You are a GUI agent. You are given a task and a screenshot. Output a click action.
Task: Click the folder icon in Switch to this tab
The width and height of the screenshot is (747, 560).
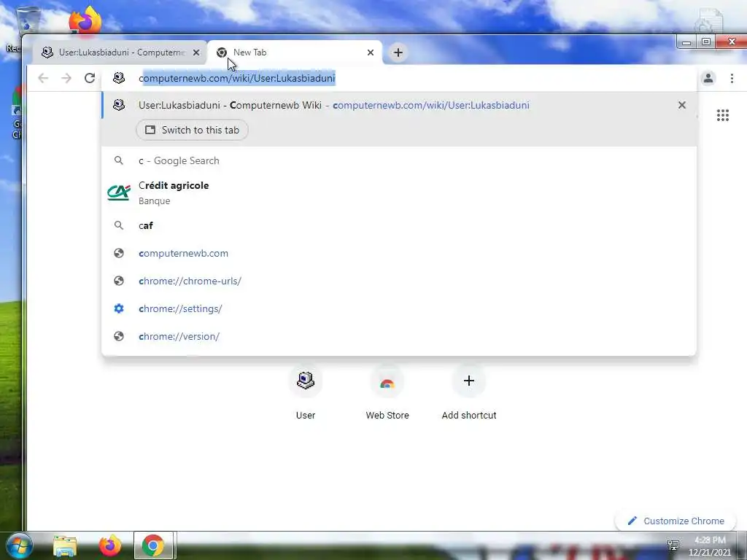click(150, 130)
